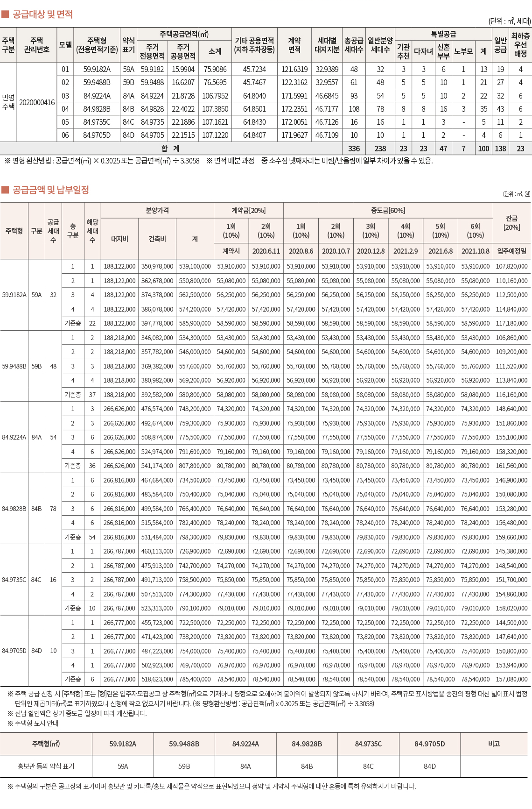The width and height of the screenshot is (532, 809).
Task: Click the '주택공급면적(㎡)' header
Action: point(184,34)
